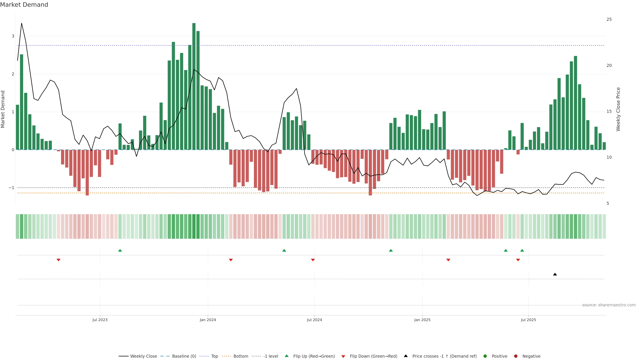
Task: Click the Jan 2024 x-axis label
Action: (208, 320)
